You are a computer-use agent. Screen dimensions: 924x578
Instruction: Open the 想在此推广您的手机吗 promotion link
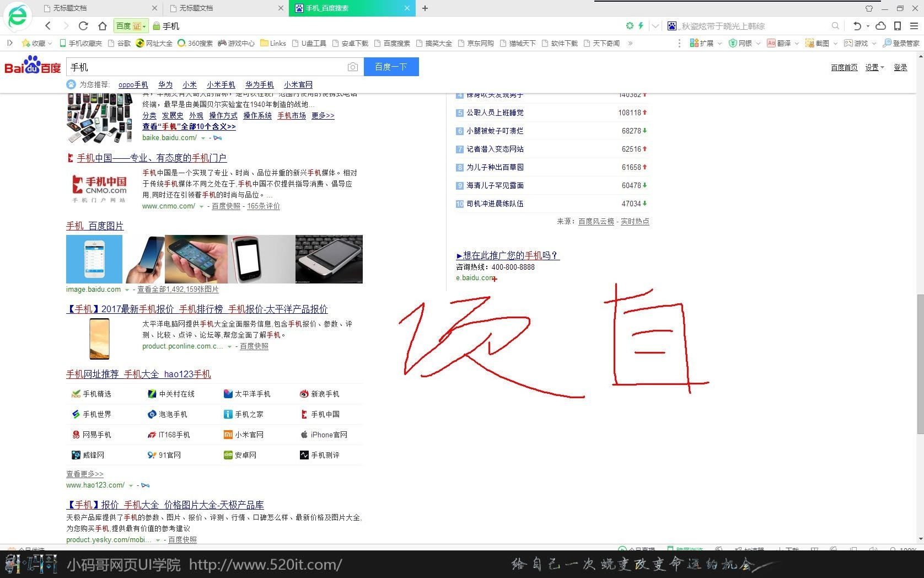coord(508,255)
